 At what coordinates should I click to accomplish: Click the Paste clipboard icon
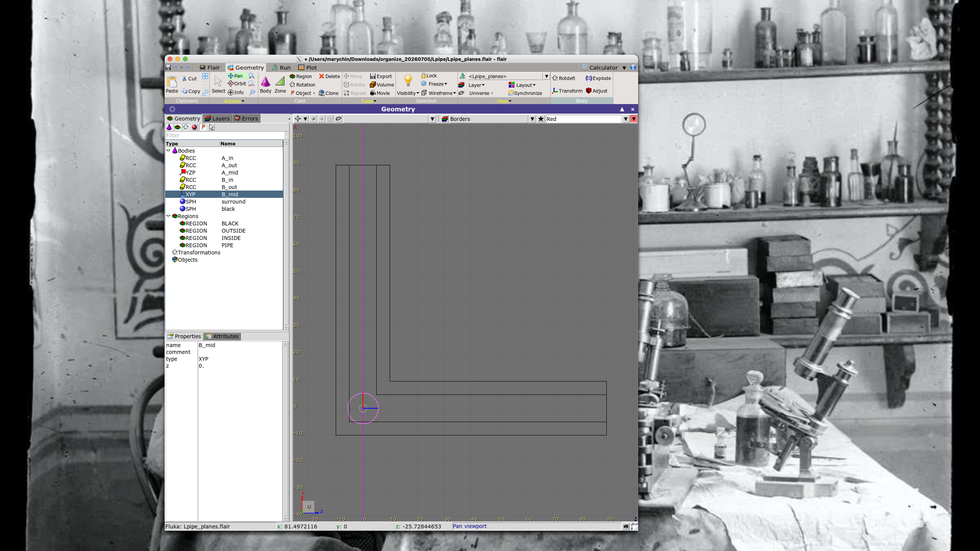coord(171,82)
